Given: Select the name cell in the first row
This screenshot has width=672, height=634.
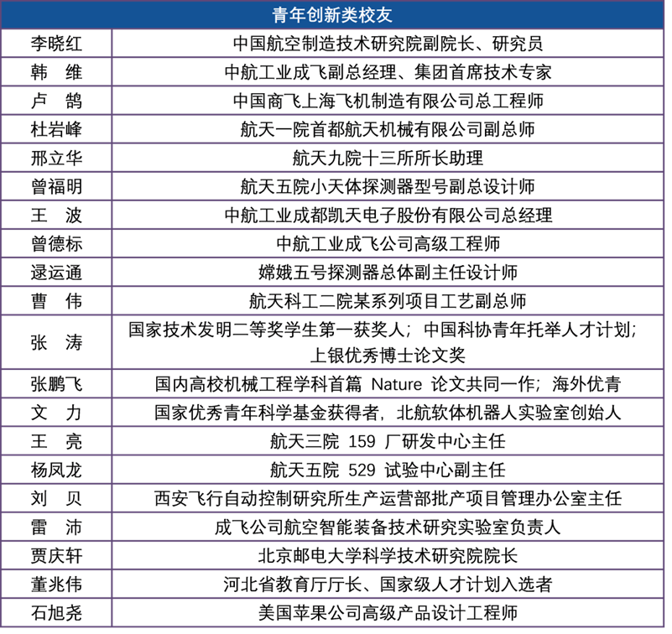Looking at the screenshot, I should (x=56, y=44).
